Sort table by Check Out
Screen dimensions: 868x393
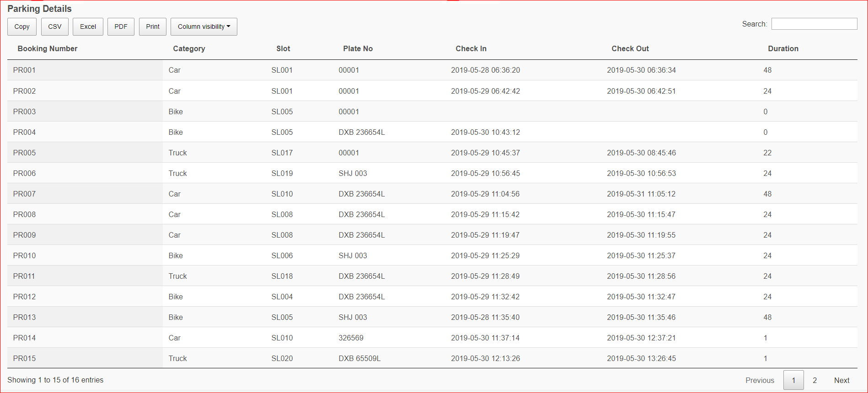pyautogui.click(x=630, y=48)
